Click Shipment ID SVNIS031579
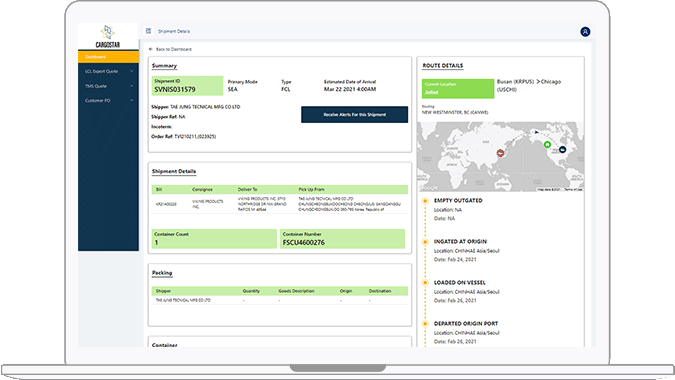This screenshot has width=675, height=380. tap(187, 86)
